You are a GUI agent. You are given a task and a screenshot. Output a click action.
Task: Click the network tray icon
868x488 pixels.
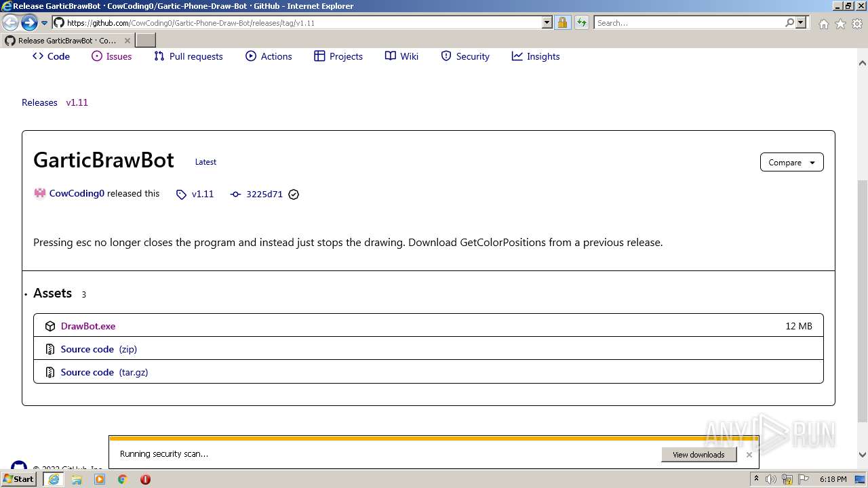(787, 479)
